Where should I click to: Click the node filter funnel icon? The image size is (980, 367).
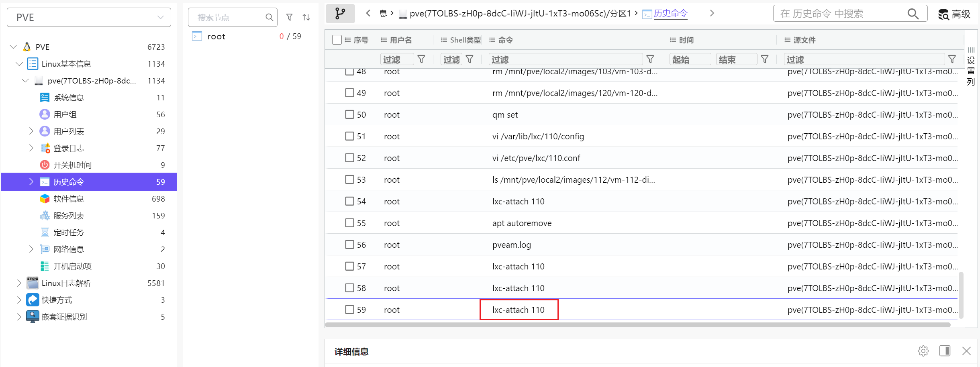click(x=289, y=17)
